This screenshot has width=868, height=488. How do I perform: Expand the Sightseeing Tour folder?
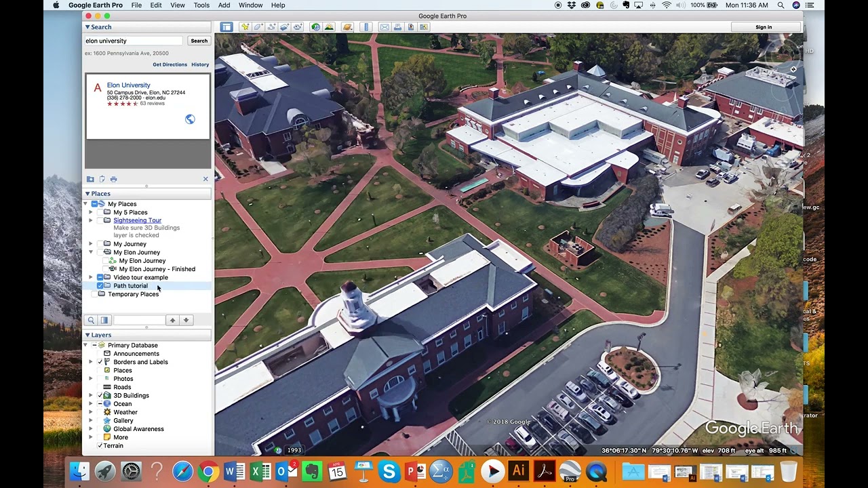click(x=91, y=220)
